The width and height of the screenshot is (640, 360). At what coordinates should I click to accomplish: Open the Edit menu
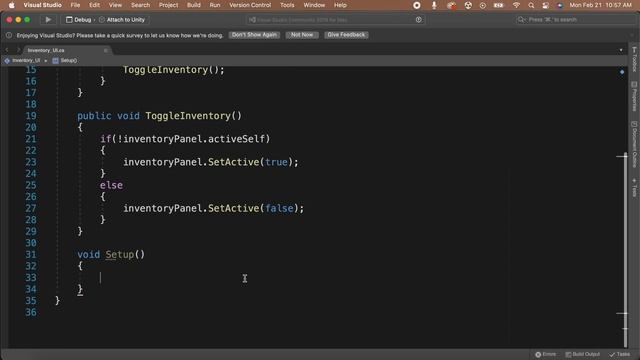pos(94,5)
